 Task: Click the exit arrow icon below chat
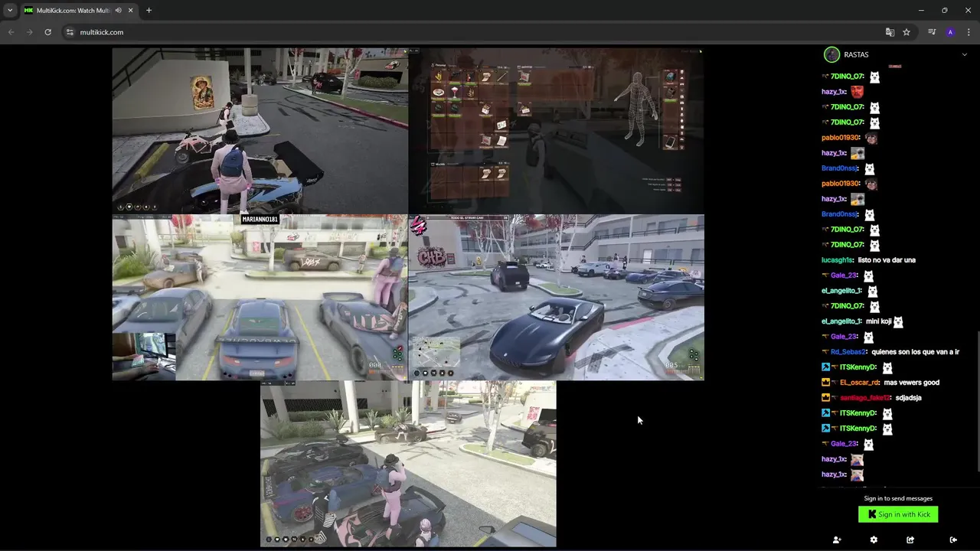953,540
